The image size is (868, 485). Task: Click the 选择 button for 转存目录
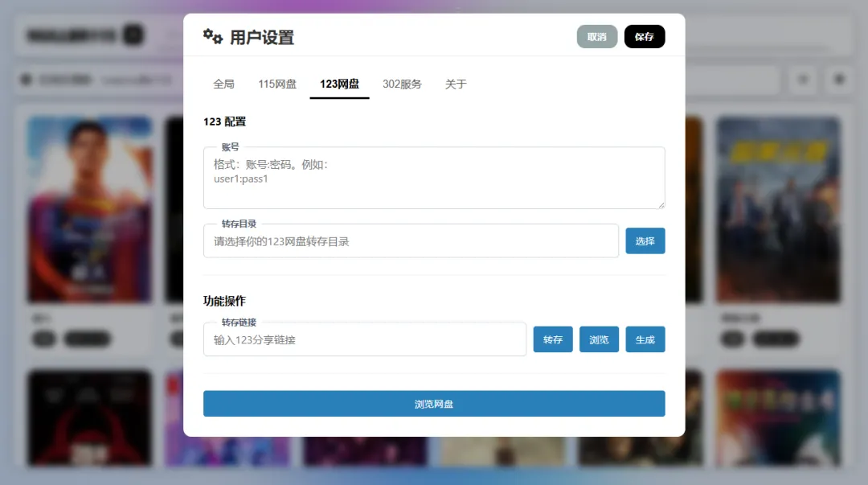[x=645, y=240]
